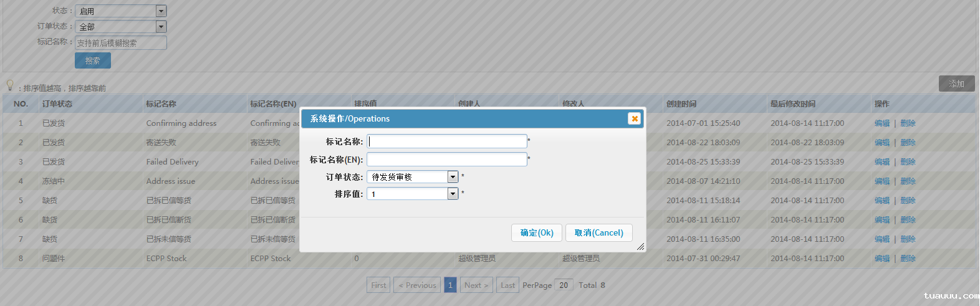
Task: Edit row 5 via 编辑 link
Action: click(x=882, y=201)
